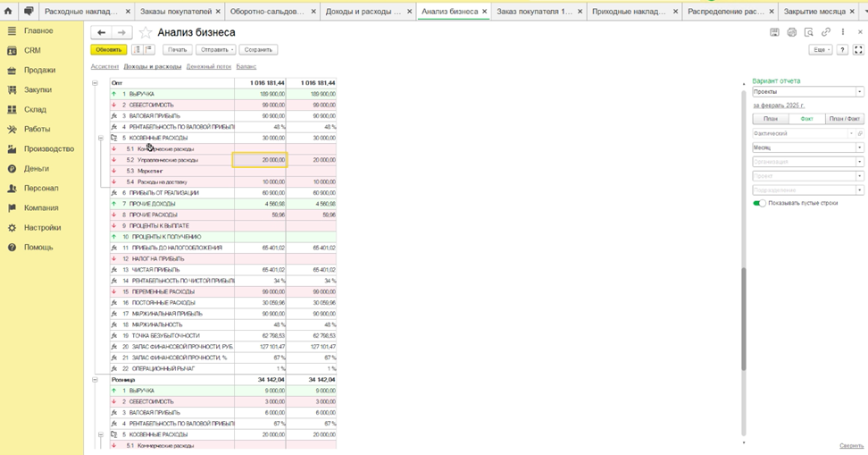Get link using the chain icon
The image size is (868, 455).
[826, 33]
